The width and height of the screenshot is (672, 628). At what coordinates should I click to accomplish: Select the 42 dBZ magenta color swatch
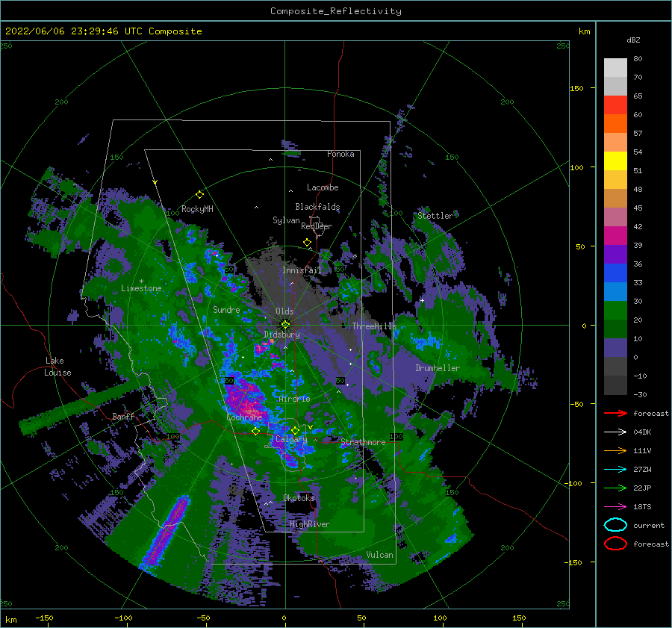[615, 236]
